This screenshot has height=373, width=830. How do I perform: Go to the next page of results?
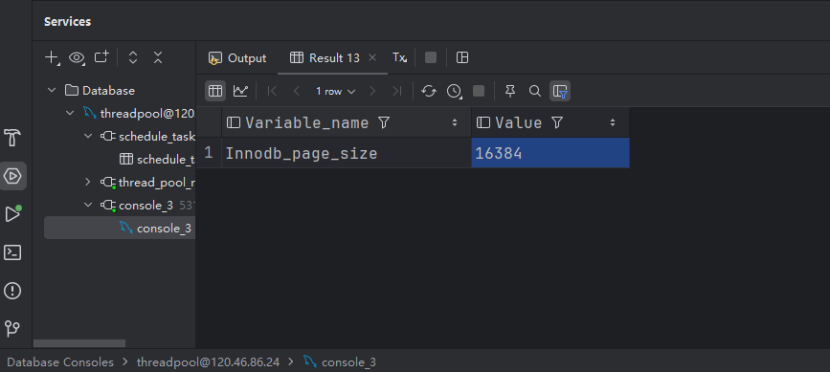372,91
